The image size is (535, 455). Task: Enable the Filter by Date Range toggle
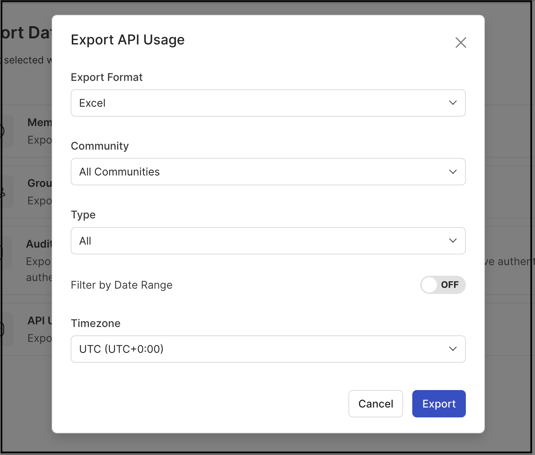443,285
